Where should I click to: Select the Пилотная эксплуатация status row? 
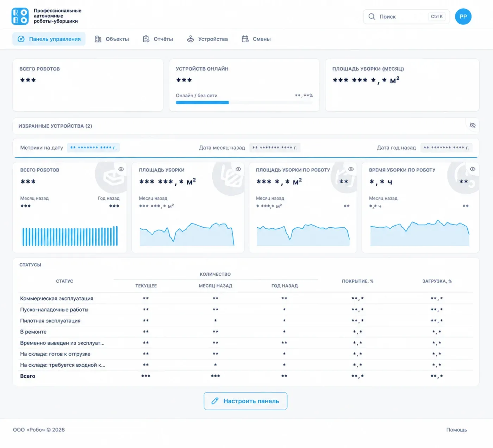tap(245, 321)
